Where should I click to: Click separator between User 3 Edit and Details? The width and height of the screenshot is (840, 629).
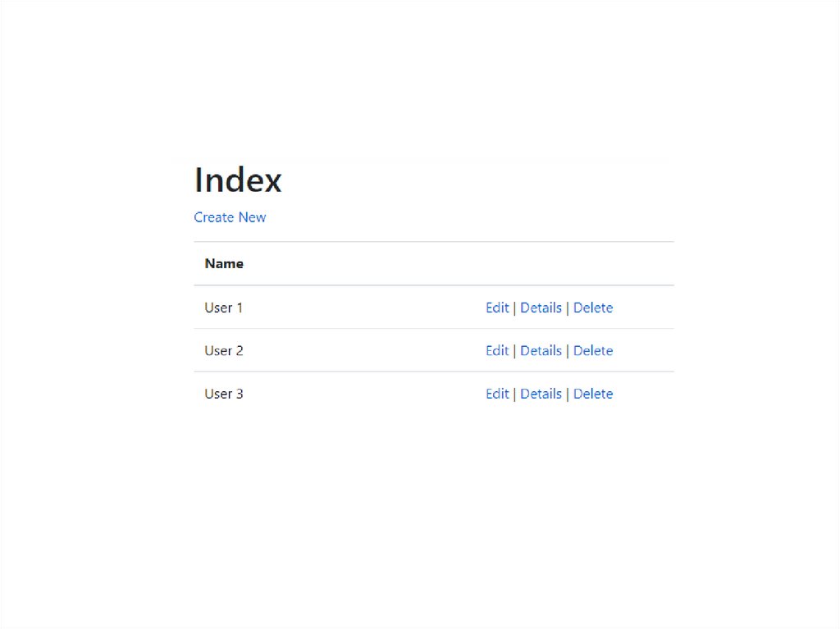coord(515,394)
